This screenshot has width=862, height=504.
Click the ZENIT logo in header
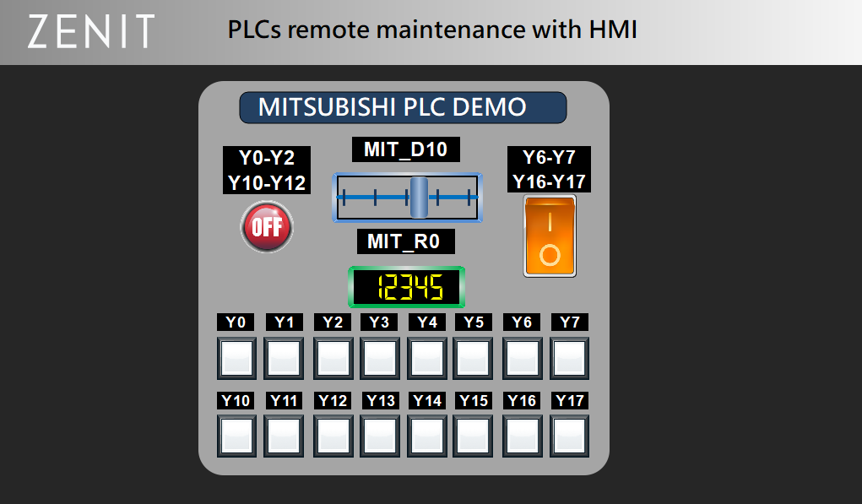click(91, 31)
